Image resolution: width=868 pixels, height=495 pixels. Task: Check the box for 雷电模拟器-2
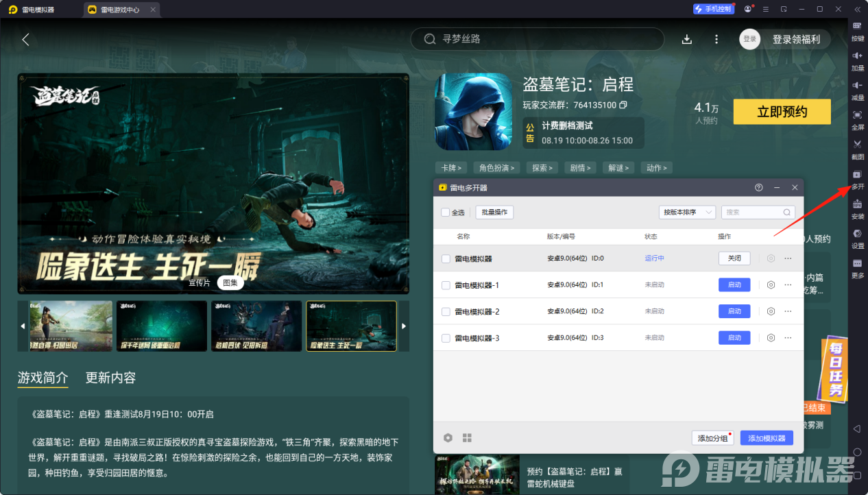(x=446, y=311)
